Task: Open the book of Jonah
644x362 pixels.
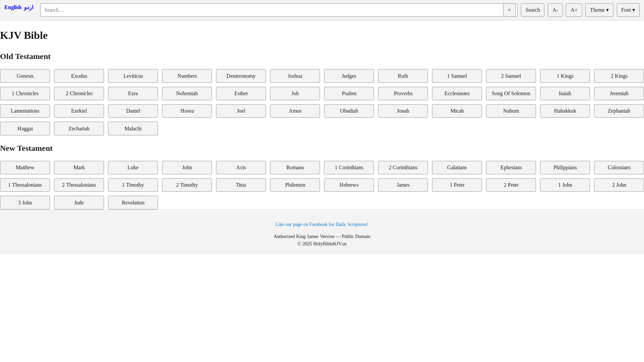Action: [x=403, y=111]
